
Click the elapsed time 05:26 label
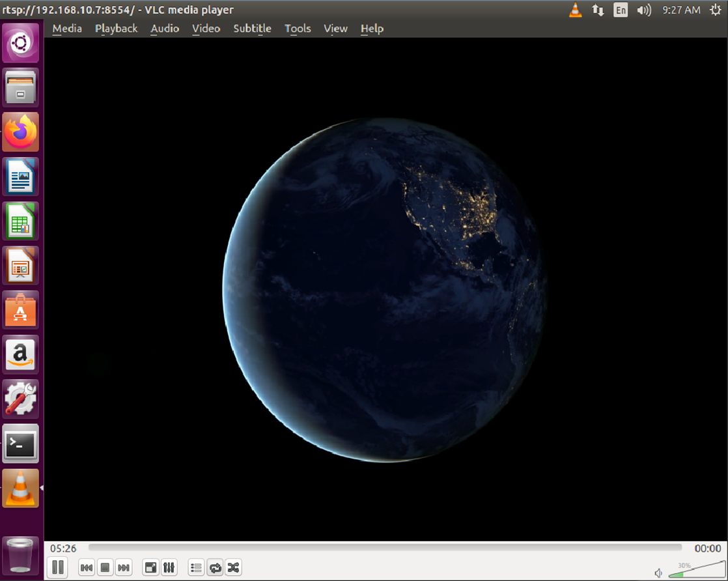[x=63, y=548]
